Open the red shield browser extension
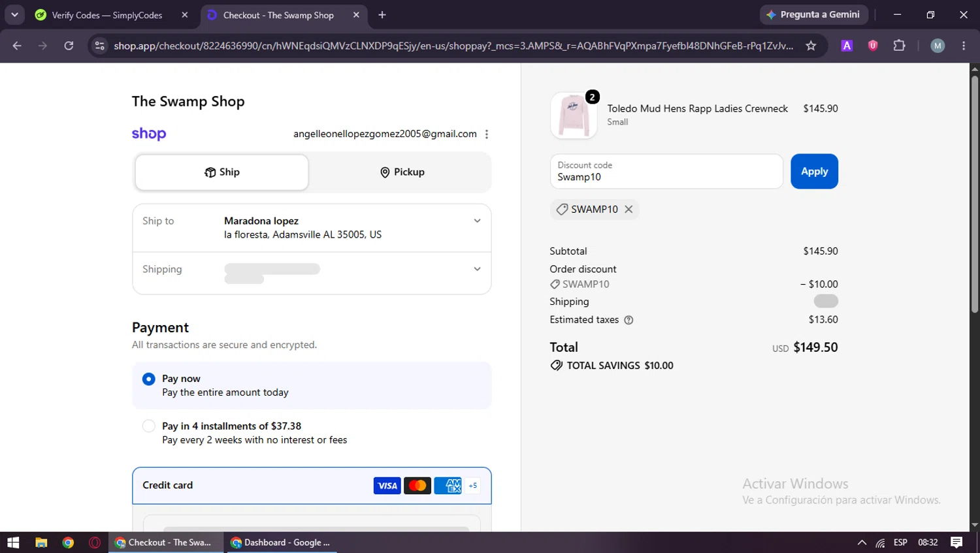The width and height of the screenshot is (980, 553). click(x=873, y=46)
